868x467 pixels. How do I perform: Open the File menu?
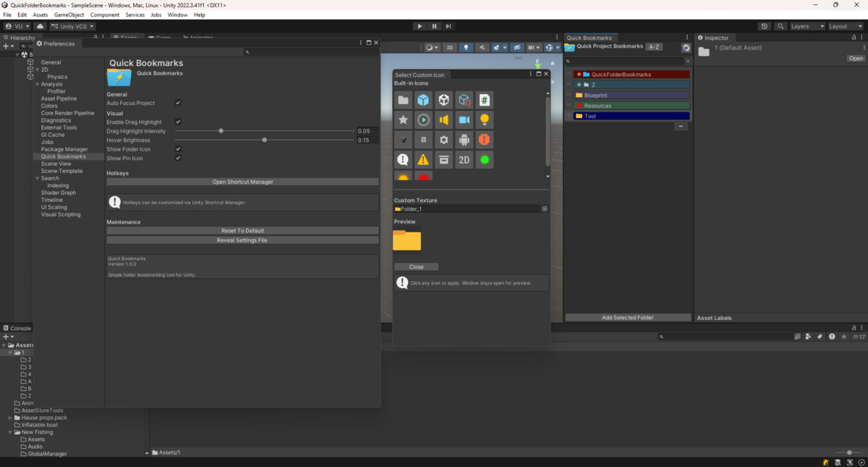click(7, 14)
